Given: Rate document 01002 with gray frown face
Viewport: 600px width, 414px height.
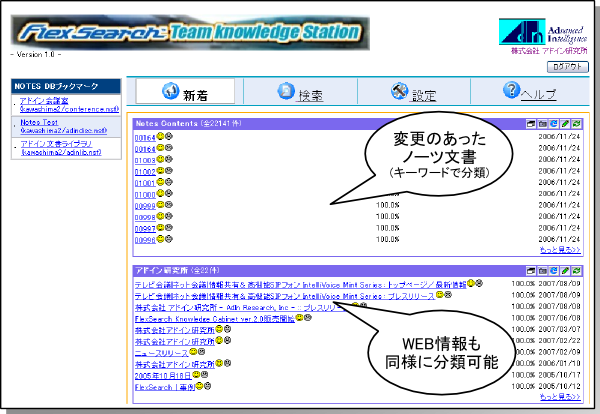Looking at the screenshot, I should coord(169,170).
